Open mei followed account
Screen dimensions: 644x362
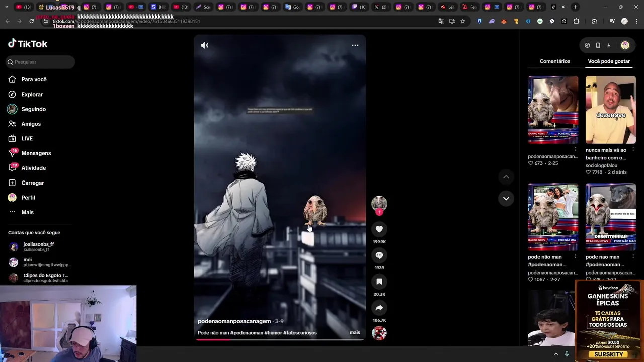(x=39, y=262)
